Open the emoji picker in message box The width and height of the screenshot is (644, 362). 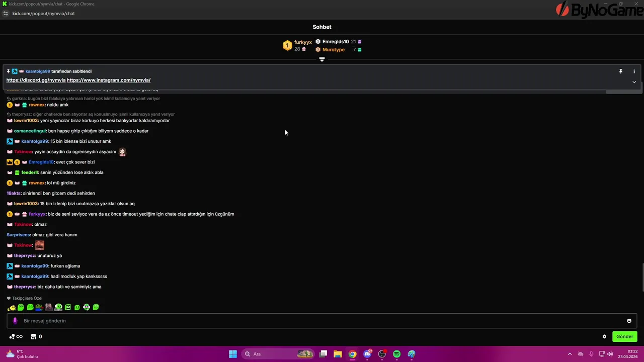click(x=629, y=321)
